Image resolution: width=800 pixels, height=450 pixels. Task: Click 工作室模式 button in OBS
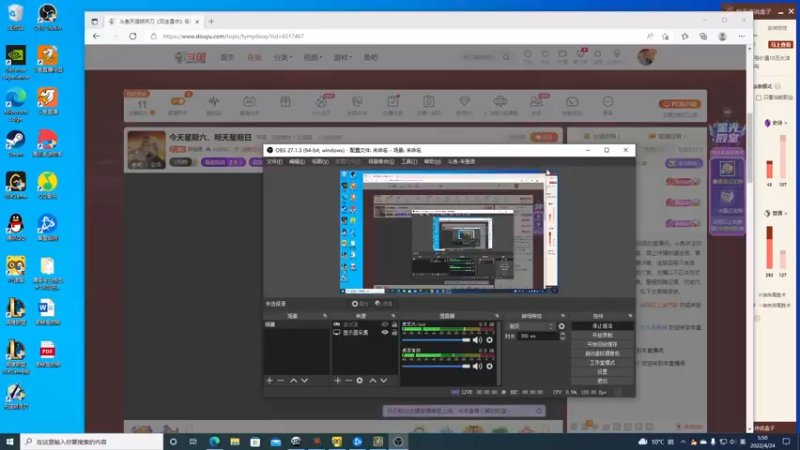coord(602,363)
